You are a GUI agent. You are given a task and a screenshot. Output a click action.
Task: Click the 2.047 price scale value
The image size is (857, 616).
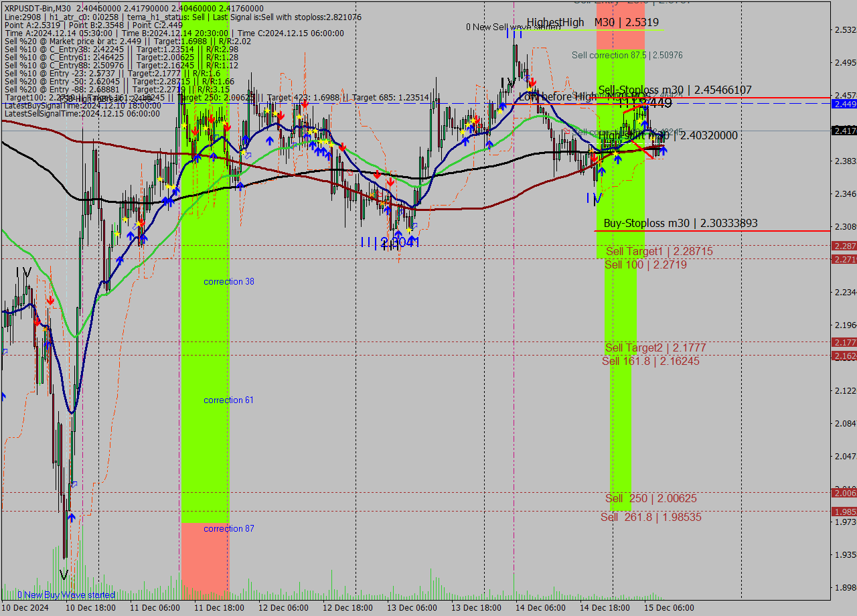pos(846,457)
